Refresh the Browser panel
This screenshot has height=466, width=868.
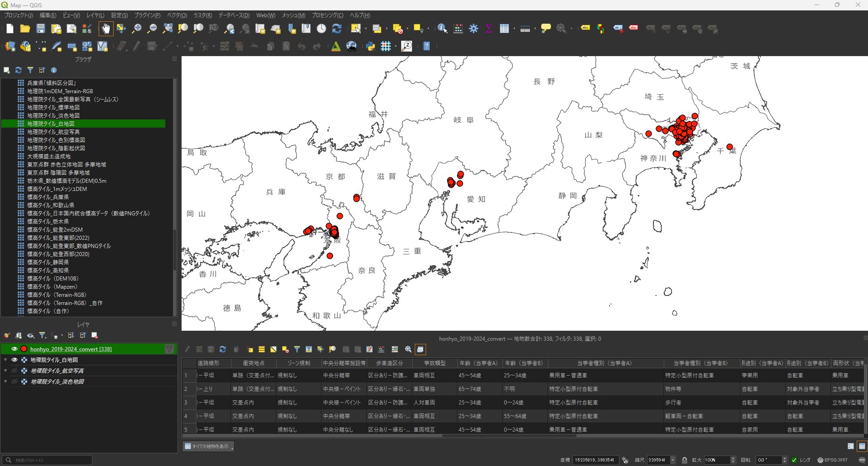(19, 70)
